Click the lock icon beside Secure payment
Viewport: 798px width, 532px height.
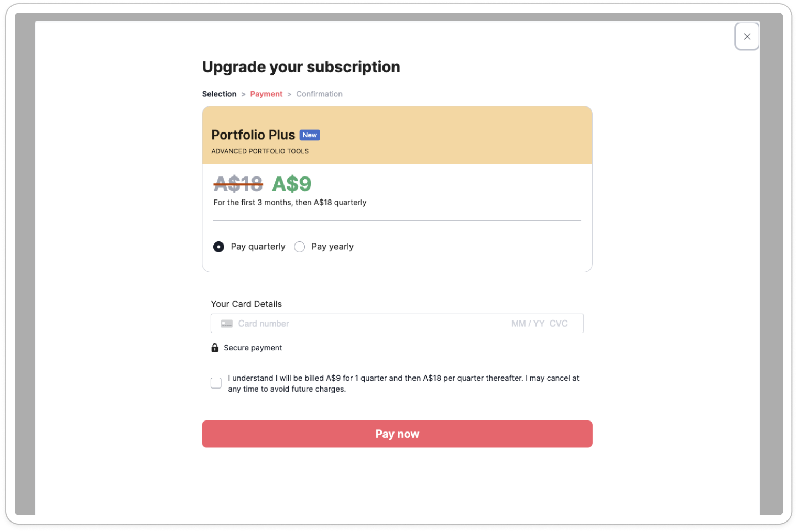pos(215,348)
